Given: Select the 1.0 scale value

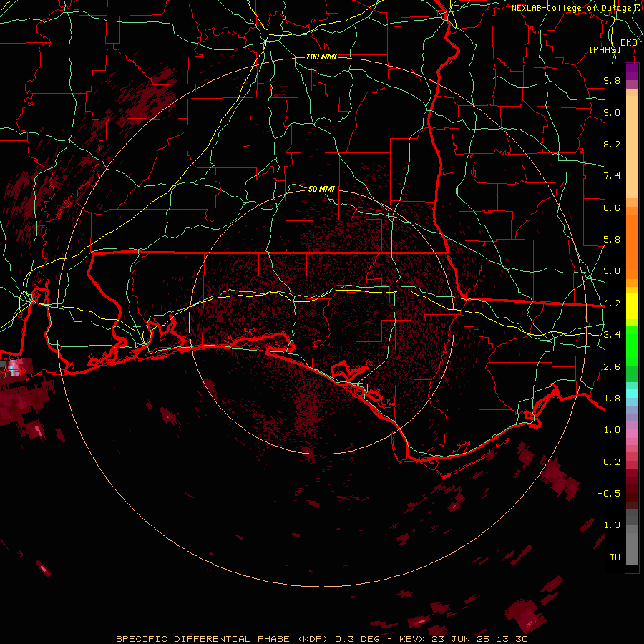Looking at the screenshot, I should point(612,430).
